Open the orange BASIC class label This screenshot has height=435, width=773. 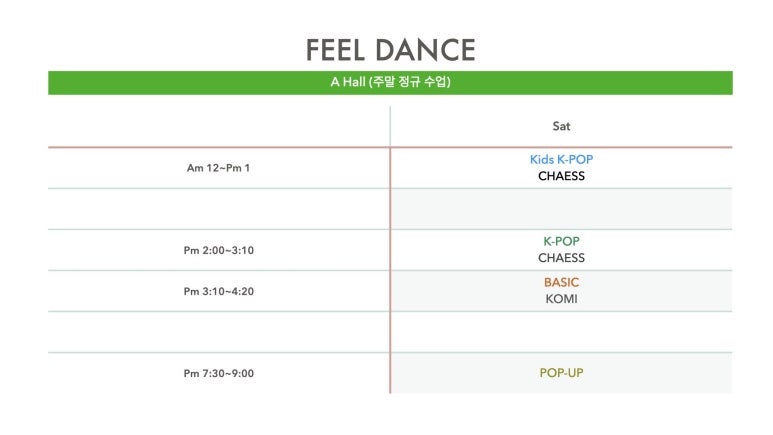click(561, 282)
